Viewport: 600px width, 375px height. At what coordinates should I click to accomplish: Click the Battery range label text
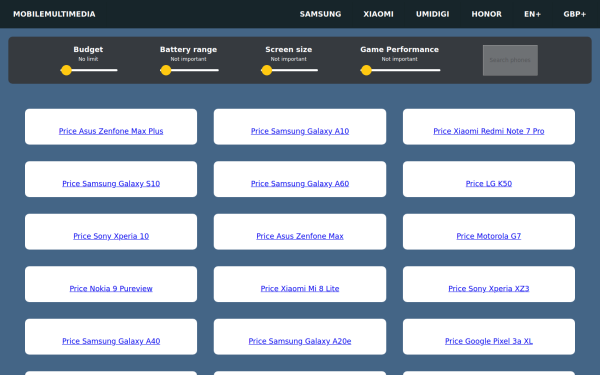pos(188,49)
